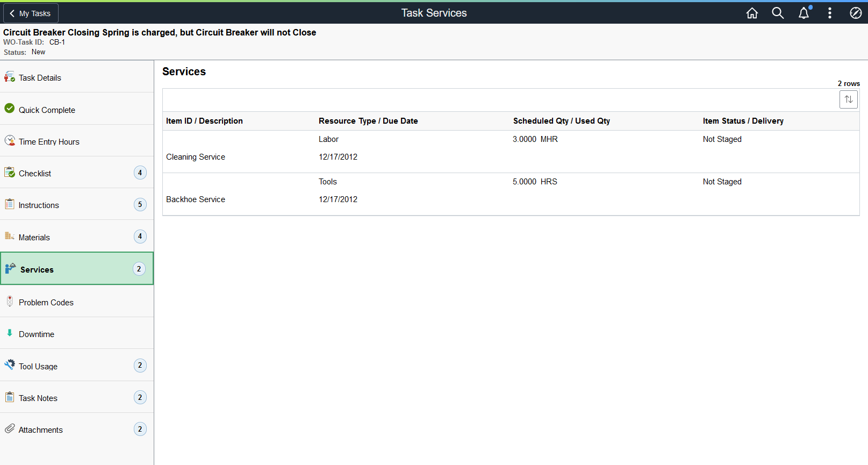868x465 pixels.
Task: Switch to the Checklist tab
Action: [x=77, y=173]
